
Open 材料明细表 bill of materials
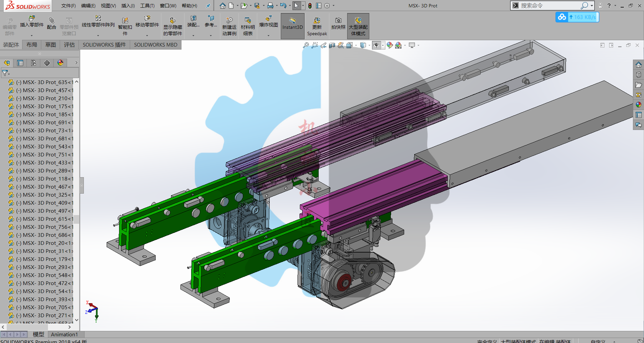(x=248, y=26)
